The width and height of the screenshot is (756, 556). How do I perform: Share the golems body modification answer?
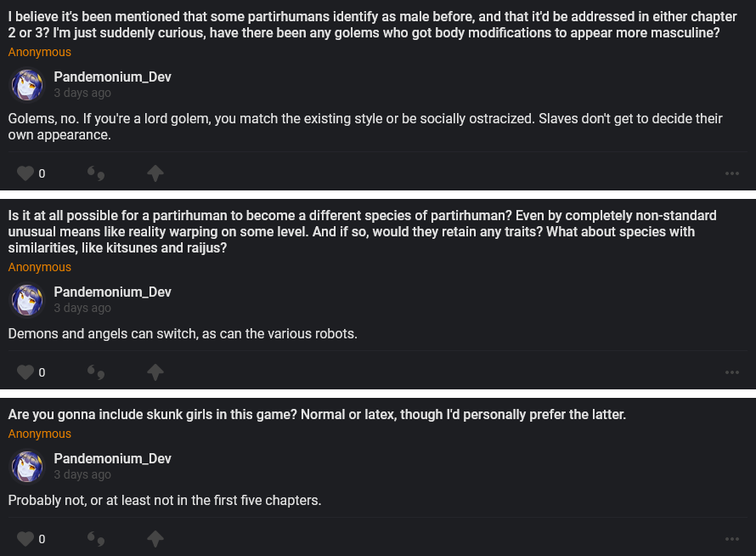click(x=155, y=173)
